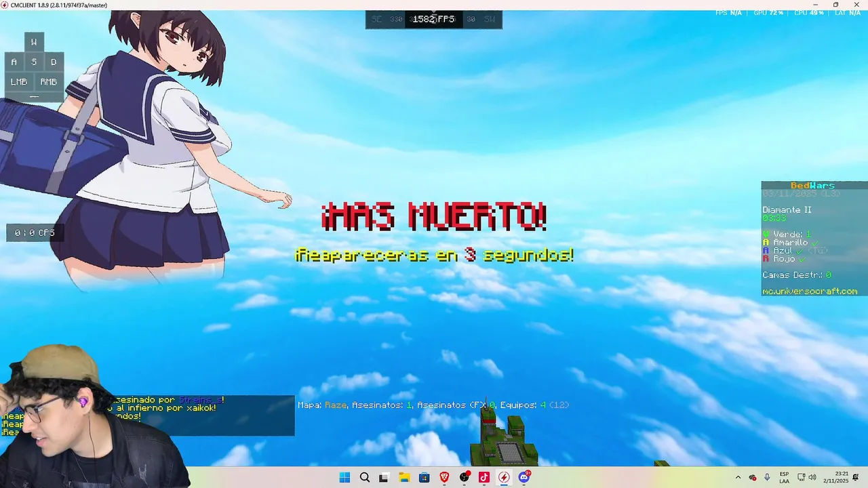Open the volume speaker tray icon
The image size is (868, 488).
[x=812, y=477]
